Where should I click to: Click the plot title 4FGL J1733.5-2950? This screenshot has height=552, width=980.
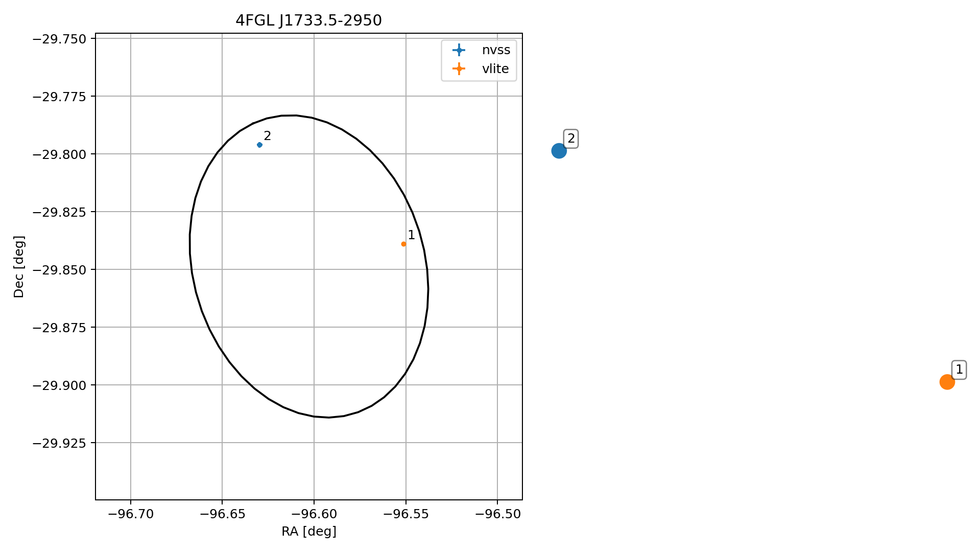point(308,20)
